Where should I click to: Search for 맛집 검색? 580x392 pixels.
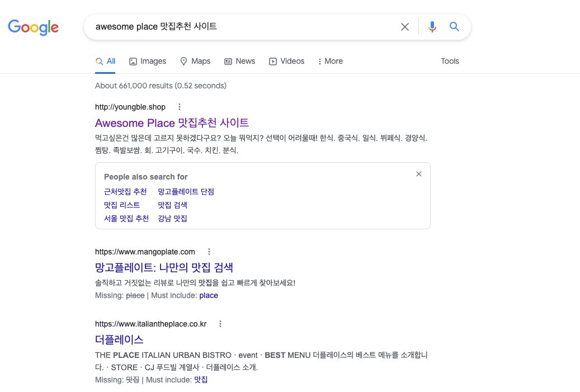pyautogui.click(x=172, y=205)
